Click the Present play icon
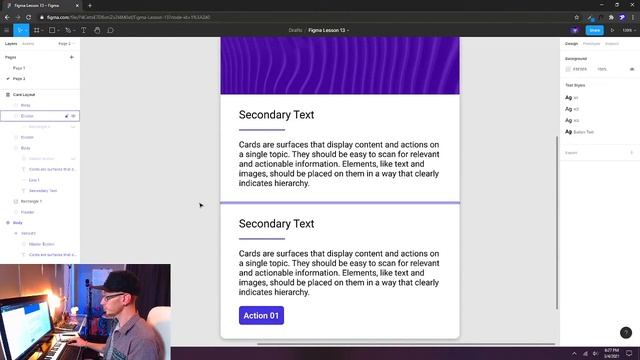Image resolution: width=640 pixels, height=360 pixels. [x=612, y=30]
